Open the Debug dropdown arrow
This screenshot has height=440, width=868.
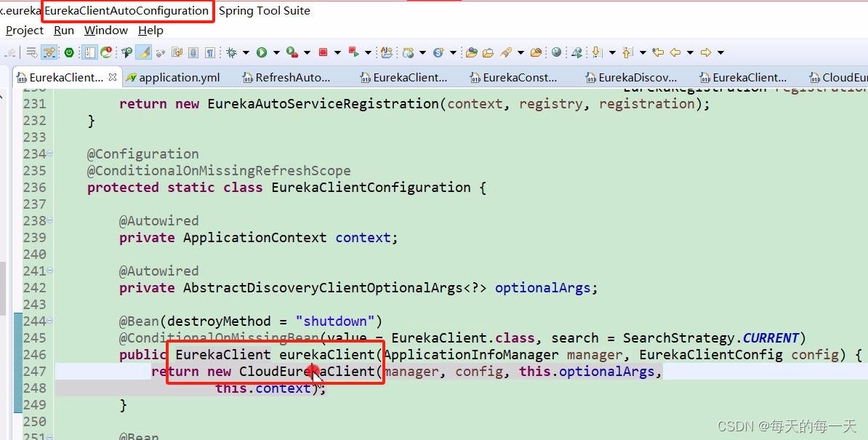tap(246, 52)
